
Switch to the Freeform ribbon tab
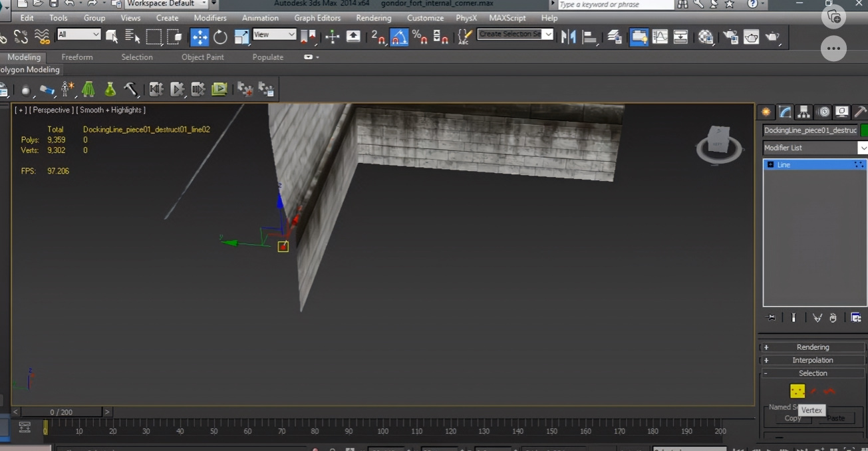[x=77, y=57]
